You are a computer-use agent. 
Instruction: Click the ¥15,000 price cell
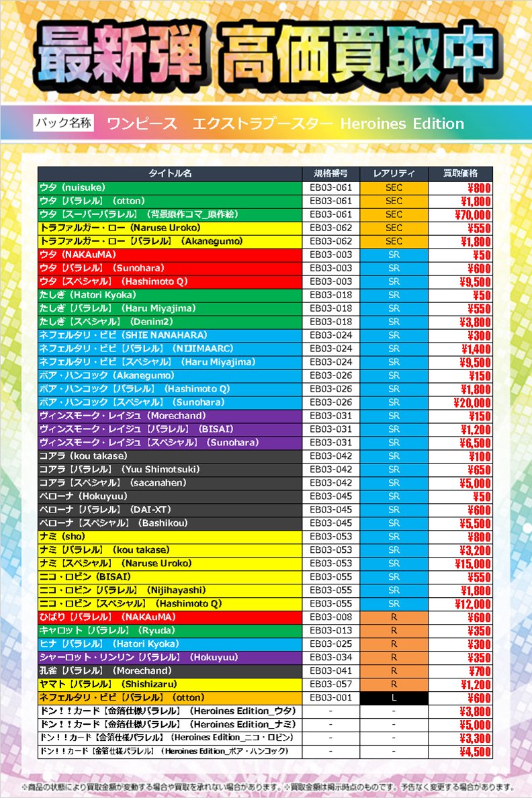coord(460,564)
